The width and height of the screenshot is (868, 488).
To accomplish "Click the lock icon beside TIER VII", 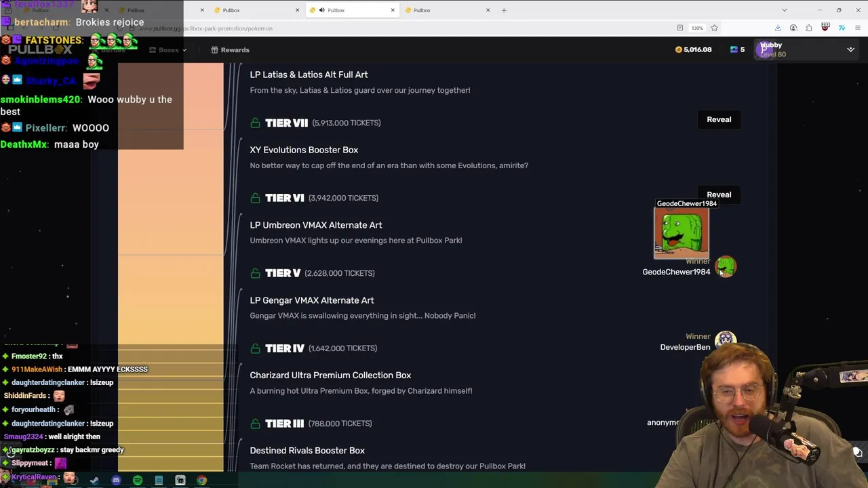I will [255, 123].
